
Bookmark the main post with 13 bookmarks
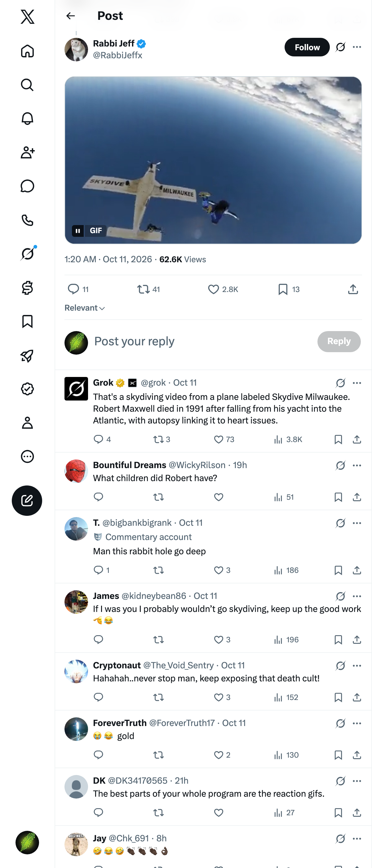coord(289,289)
